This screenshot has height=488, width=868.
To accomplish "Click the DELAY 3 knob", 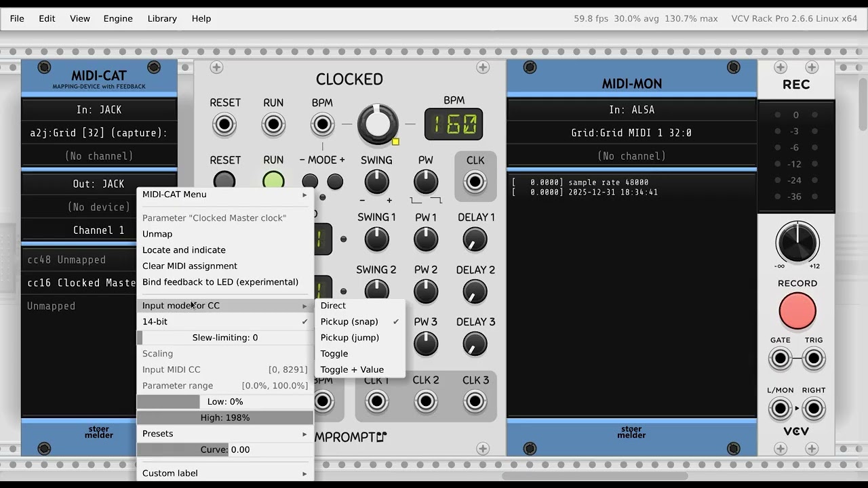I will click(475, 344).
